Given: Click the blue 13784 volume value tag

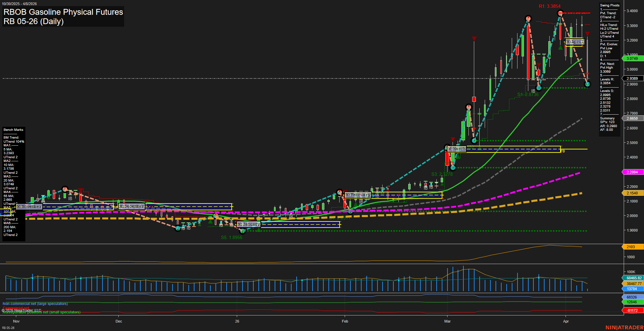Looking at the screenshot, I should point(631,289).
